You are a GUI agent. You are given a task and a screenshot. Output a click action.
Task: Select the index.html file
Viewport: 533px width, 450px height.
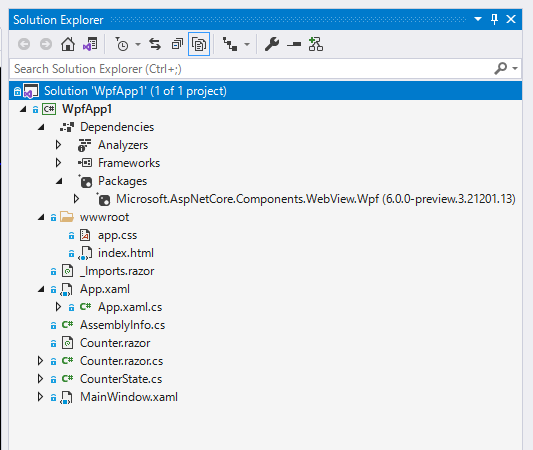[x=125, y=253]
